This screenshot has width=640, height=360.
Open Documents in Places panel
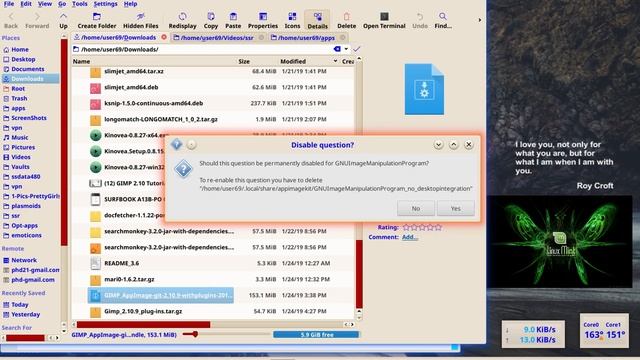(27, 69)
